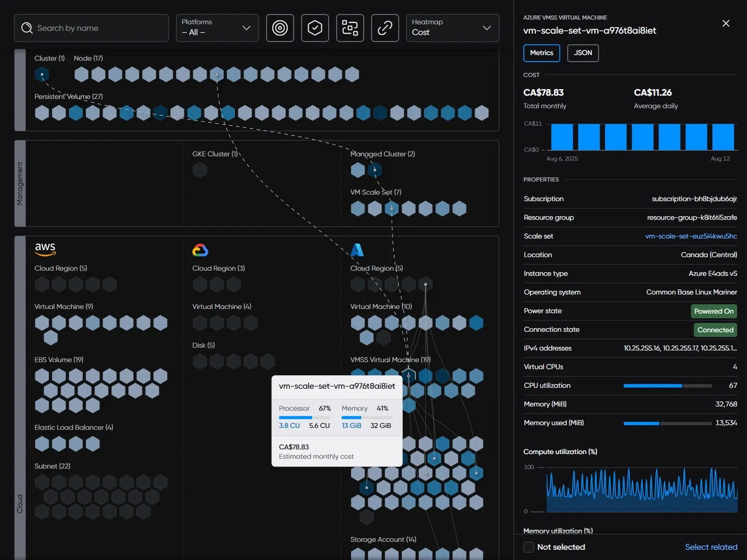747x560 pixels.
Task: Switch to the JSON tab
Action: 583,53
